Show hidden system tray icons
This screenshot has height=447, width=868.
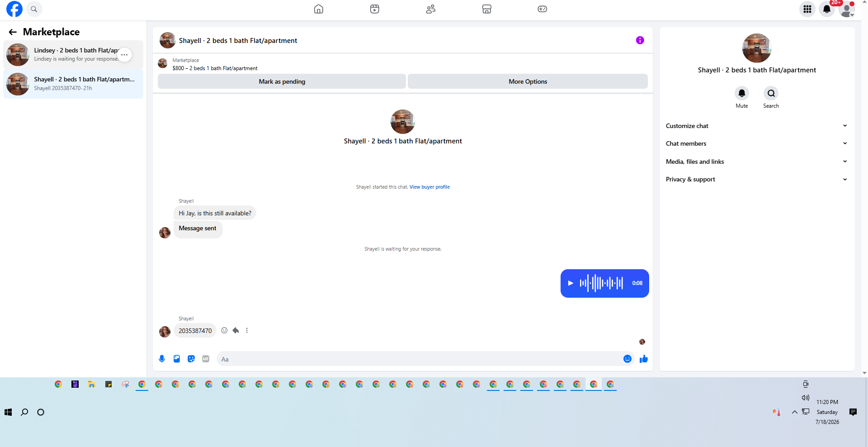coord(794,412)
